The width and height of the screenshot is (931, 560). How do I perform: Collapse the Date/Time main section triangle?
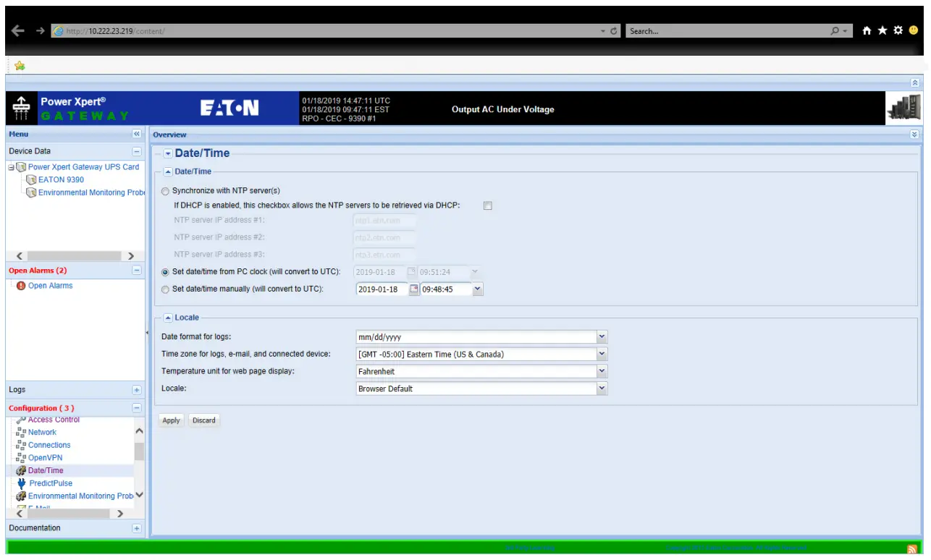168,153
